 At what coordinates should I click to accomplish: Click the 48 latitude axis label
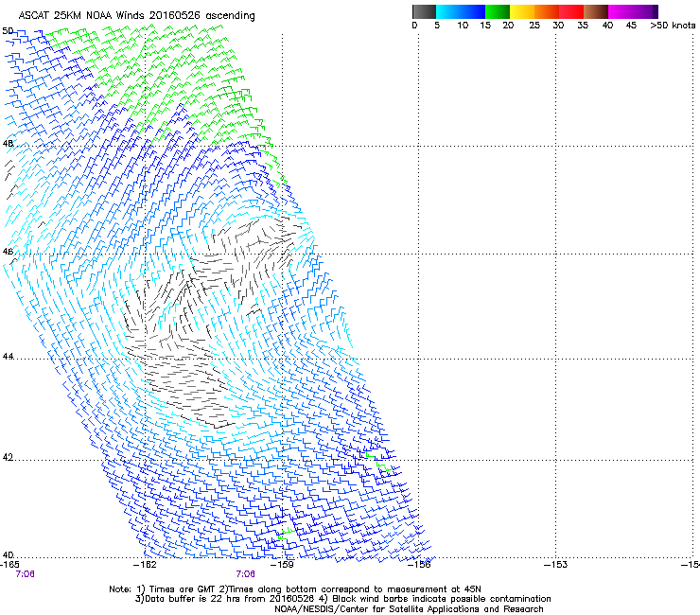pos(8,144)
